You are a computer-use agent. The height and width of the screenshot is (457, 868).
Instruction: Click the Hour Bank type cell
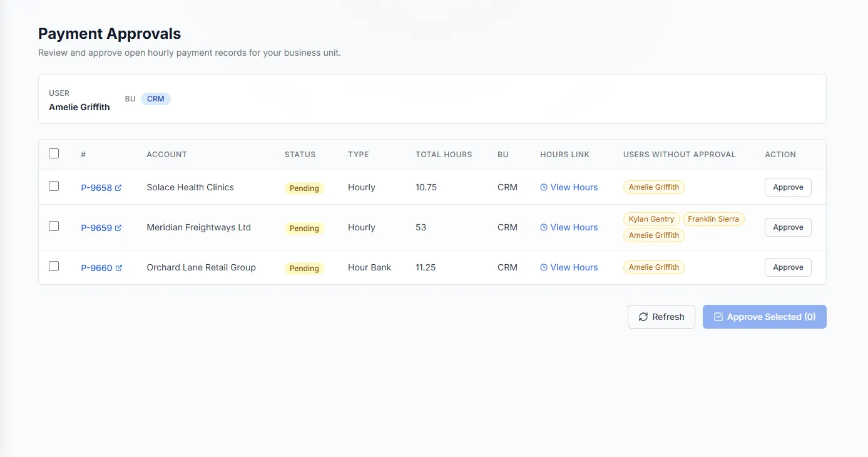pyautogui.click(x=369, y=267)
